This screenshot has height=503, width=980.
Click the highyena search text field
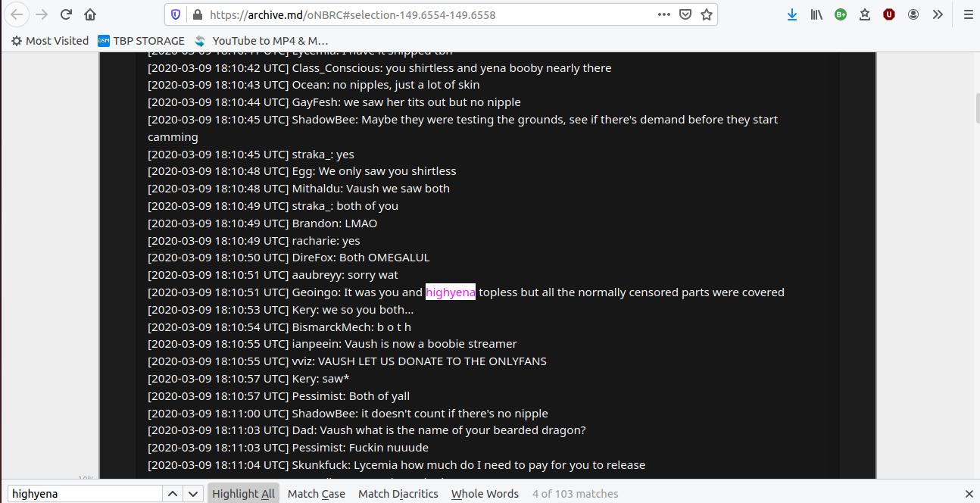[x=85, y=494]
